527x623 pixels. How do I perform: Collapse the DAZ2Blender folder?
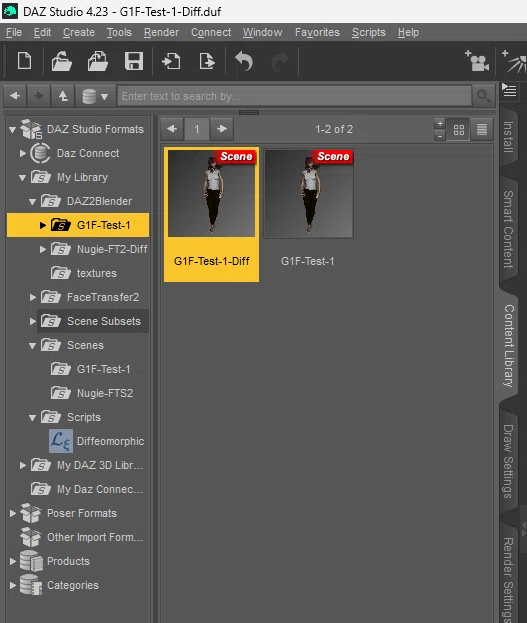[33, 201]
